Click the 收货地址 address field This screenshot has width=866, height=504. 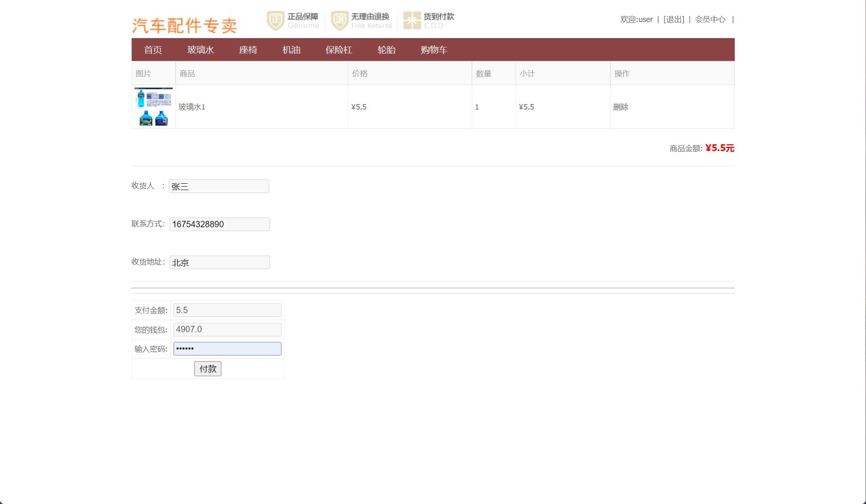point(220,262)
